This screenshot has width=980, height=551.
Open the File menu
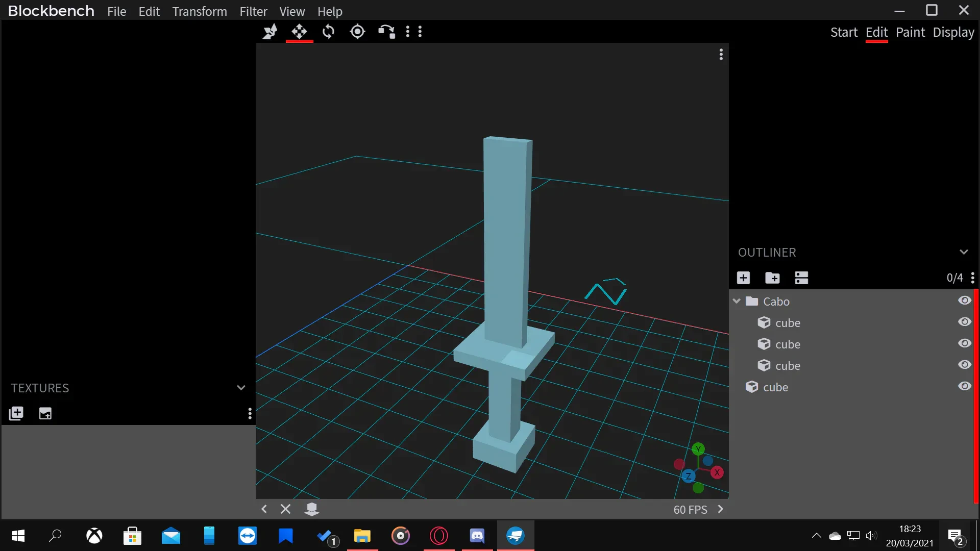coord(116,11)
